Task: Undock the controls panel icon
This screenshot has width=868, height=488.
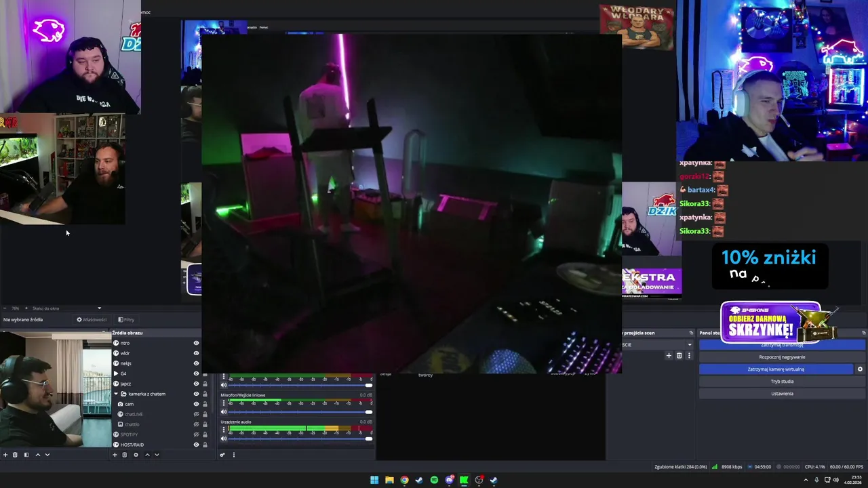Action: [x=863, y=333]
